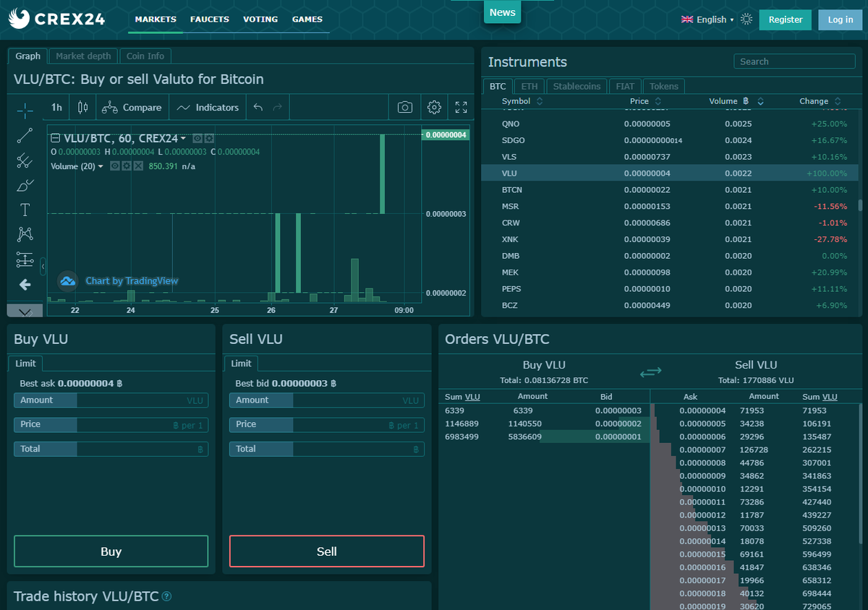This screenshot has height=610, width=868.
Task: Open chart settings gear
Action: click(434, 107)
